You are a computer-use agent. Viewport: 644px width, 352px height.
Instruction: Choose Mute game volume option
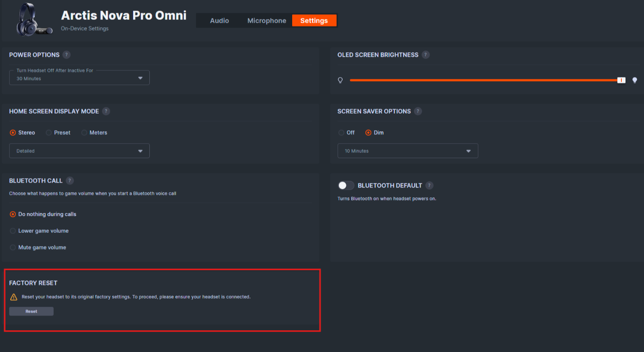(x=38, y=248)
